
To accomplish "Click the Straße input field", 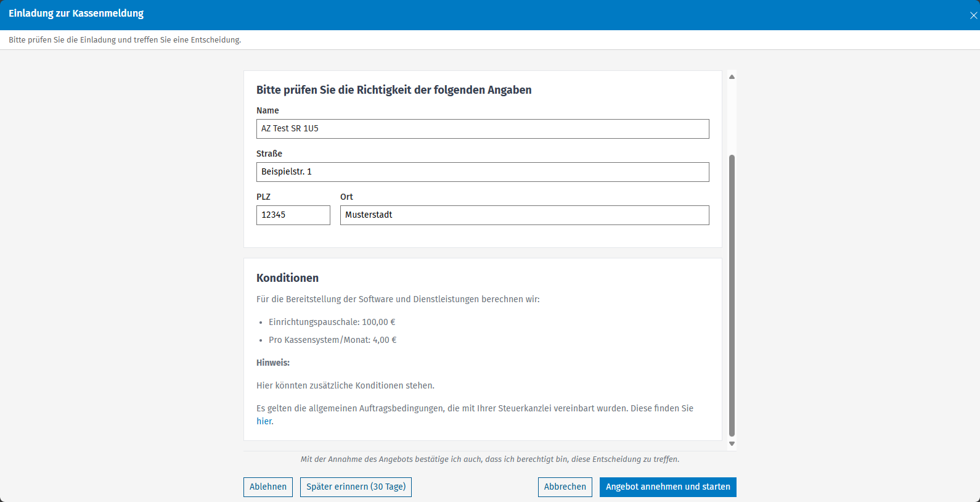I will 483,172.
